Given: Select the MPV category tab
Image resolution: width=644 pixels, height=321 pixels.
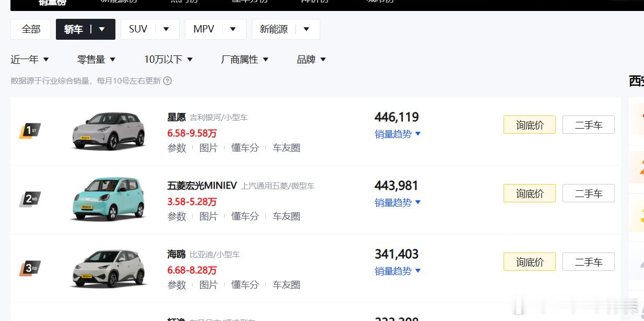Looking at the screenshot, I should 204,29.
